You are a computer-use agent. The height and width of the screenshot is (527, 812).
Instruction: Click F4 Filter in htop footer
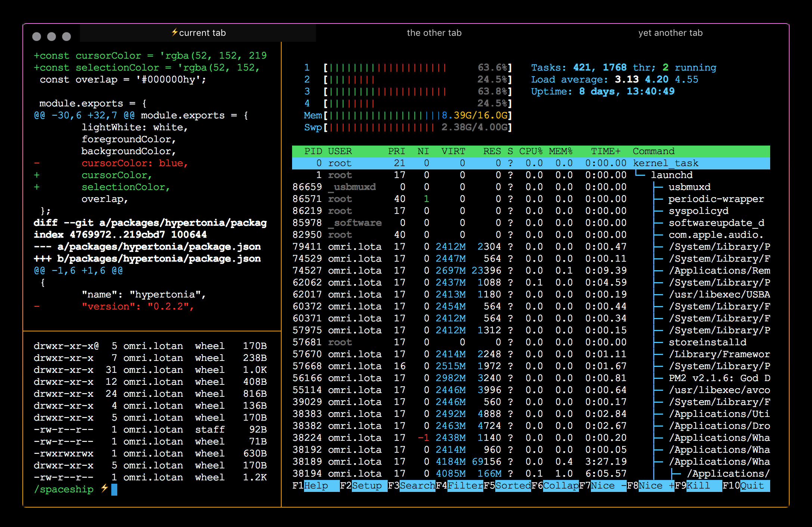pos(459,486)
